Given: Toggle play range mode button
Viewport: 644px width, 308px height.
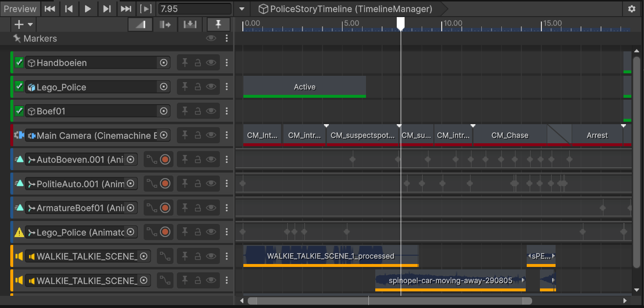Looking at the screenshot, I should (x=145, y=9).
